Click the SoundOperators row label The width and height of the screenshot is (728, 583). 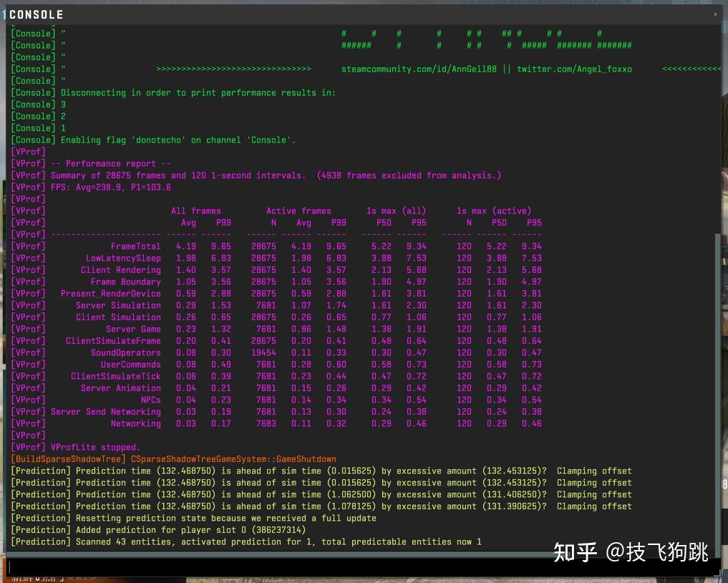click(x=126, y=352)
